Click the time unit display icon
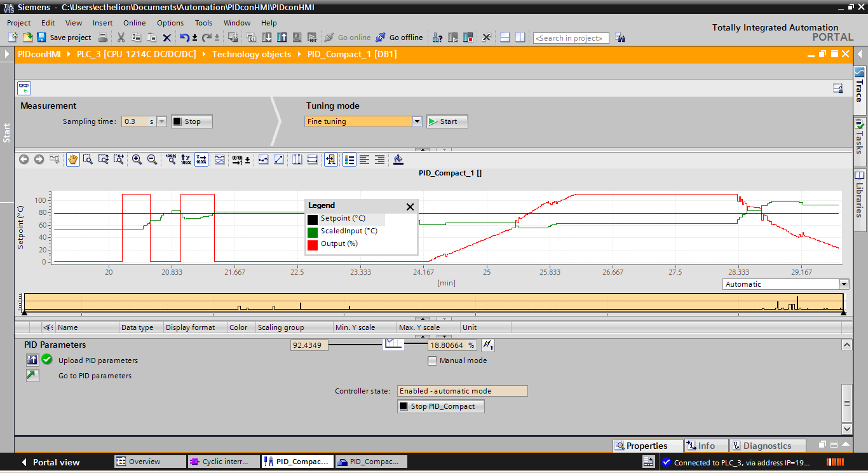This screenshot has height=473, width=868. pyautogui.click(x=240, y=160)
